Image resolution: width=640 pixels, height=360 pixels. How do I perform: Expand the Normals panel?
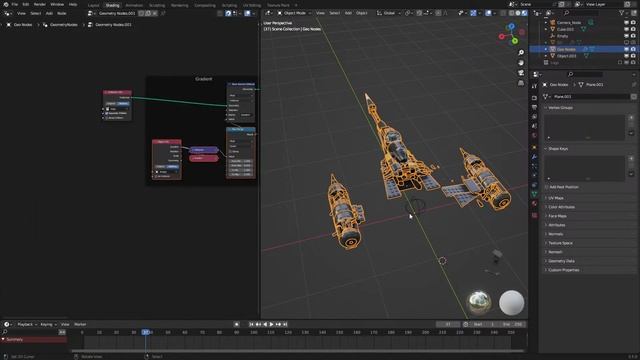[x=556, y=234]
